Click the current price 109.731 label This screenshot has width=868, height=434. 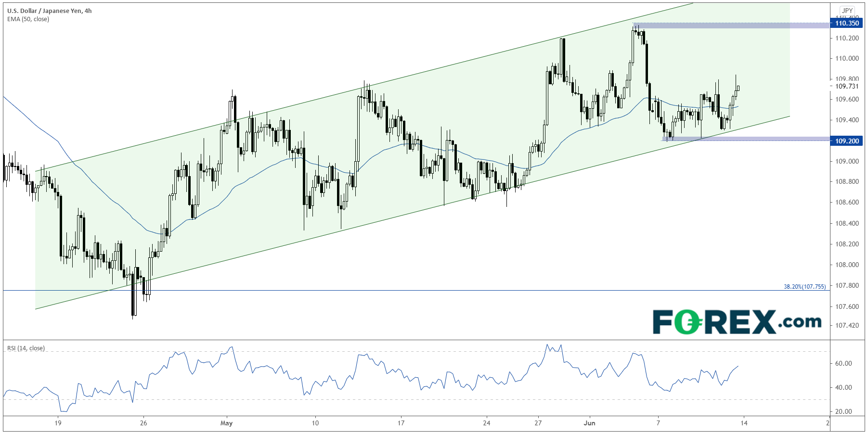[847, 86]
